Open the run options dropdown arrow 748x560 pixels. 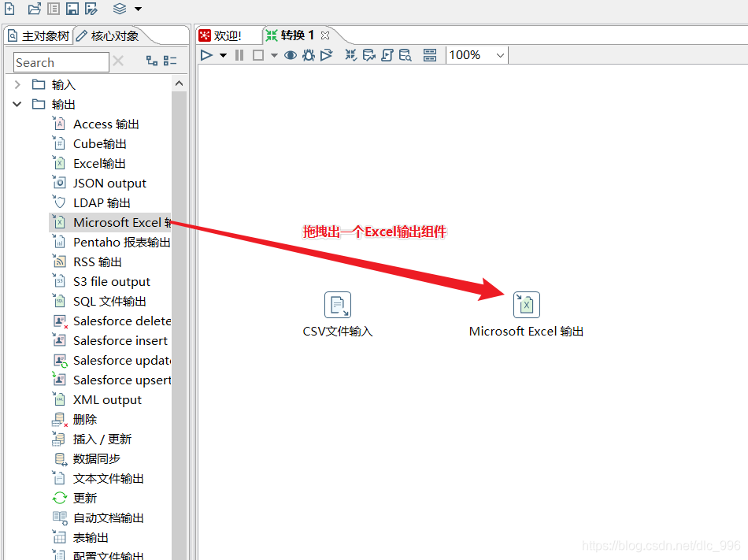[x=223, y=55]
